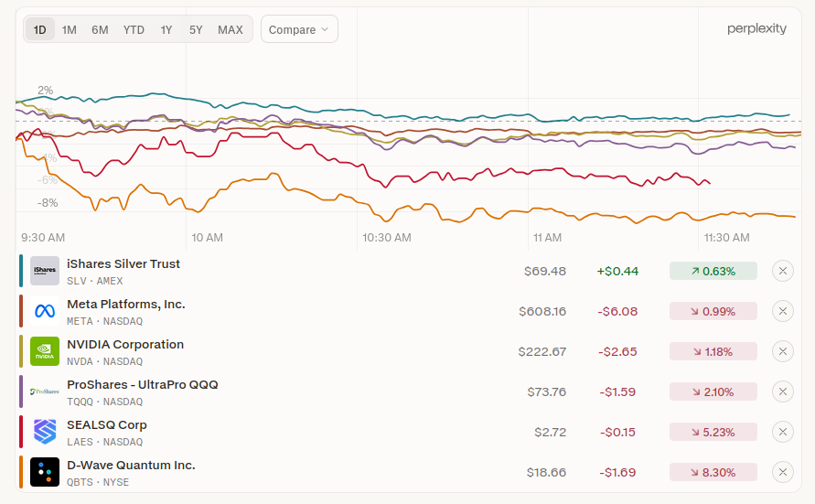
Task: Click the 11 AM axis label
Action: [547, 238]
